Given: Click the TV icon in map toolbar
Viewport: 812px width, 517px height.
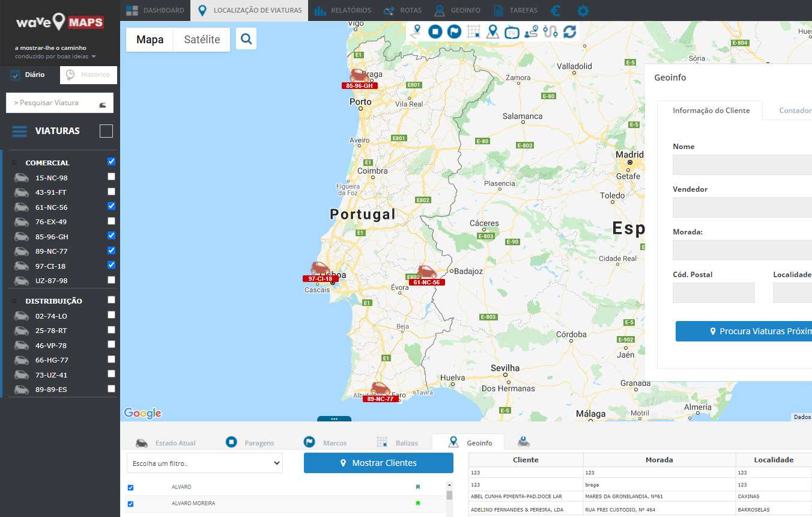Looking at the screenshot, I should click(512, 32).
